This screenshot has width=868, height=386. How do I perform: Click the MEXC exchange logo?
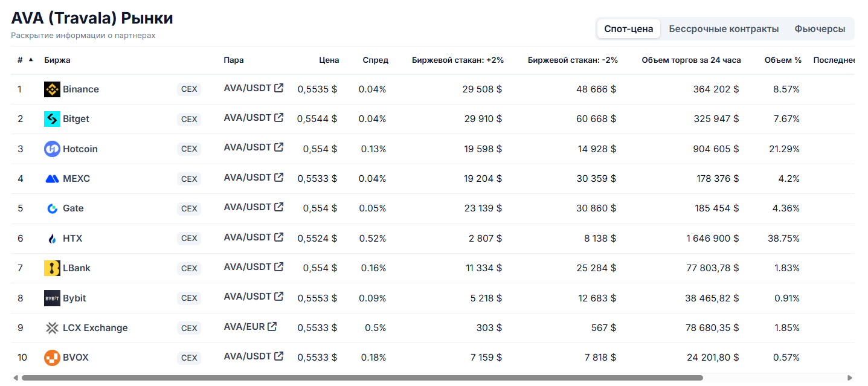(53, 179)
